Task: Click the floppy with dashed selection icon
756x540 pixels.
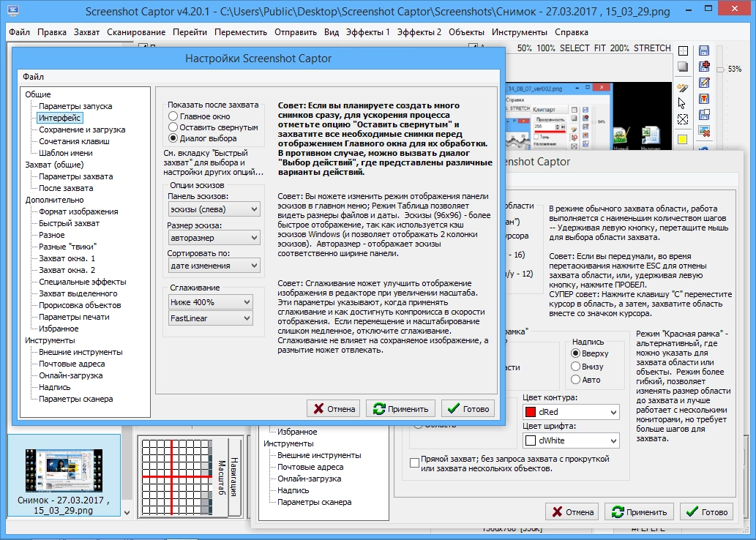Action: point(704,114)
